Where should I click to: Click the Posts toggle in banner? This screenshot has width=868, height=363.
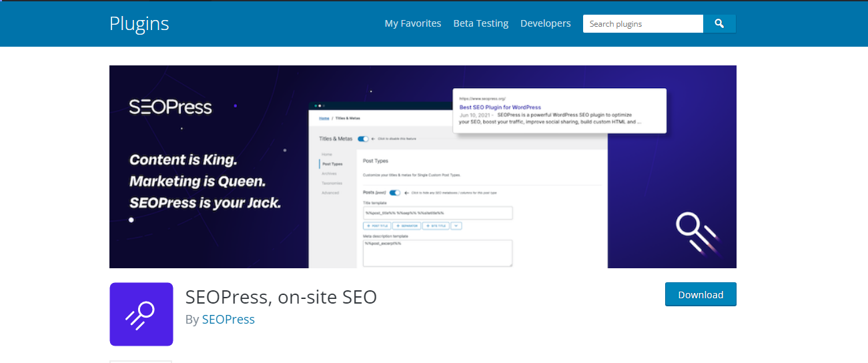point(395,192)
